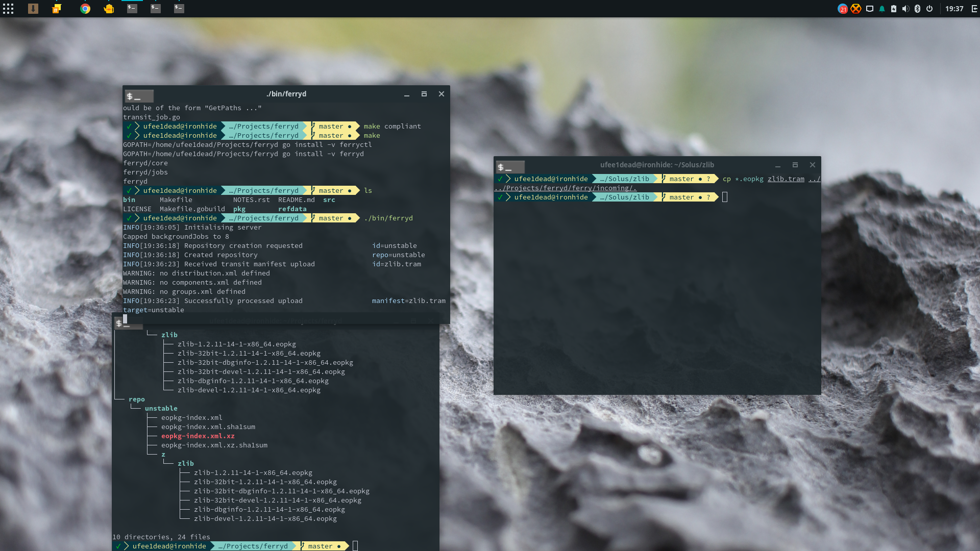Maximize the ./bin/ferryd terminal window
The image size is (980, 551).
[x=424, y=94]
